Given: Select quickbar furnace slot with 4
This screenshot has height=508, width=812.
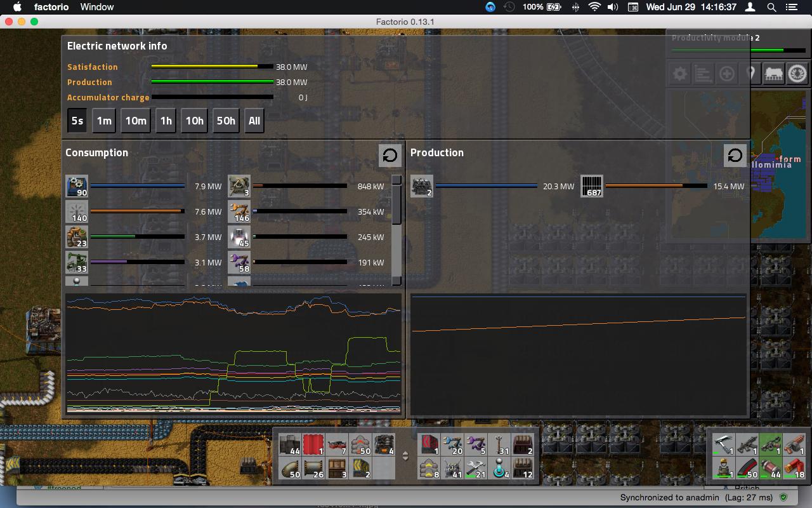Looking at the screenshot, I should click(384, 444).
